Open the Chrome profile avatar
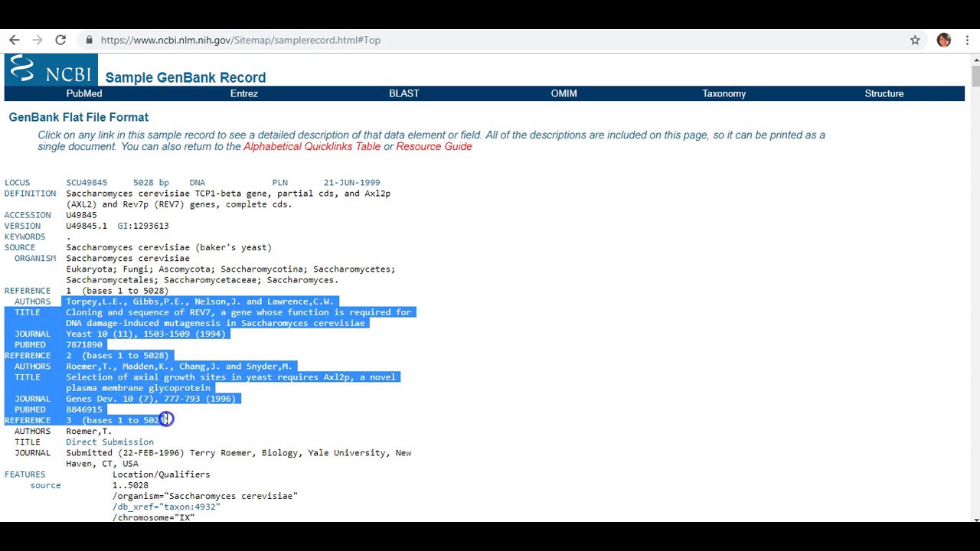Screen dimensions: 980x551 pos(943,40)
